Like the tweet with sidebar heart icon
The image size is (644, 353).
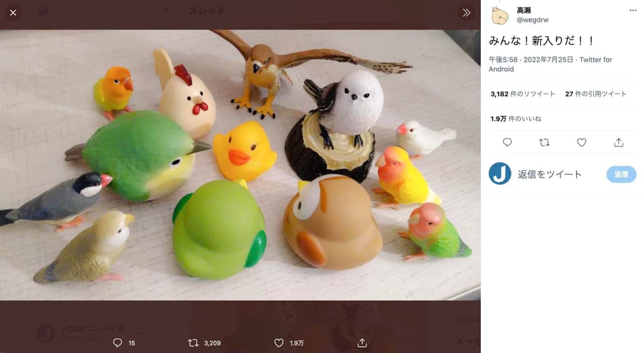581,142
